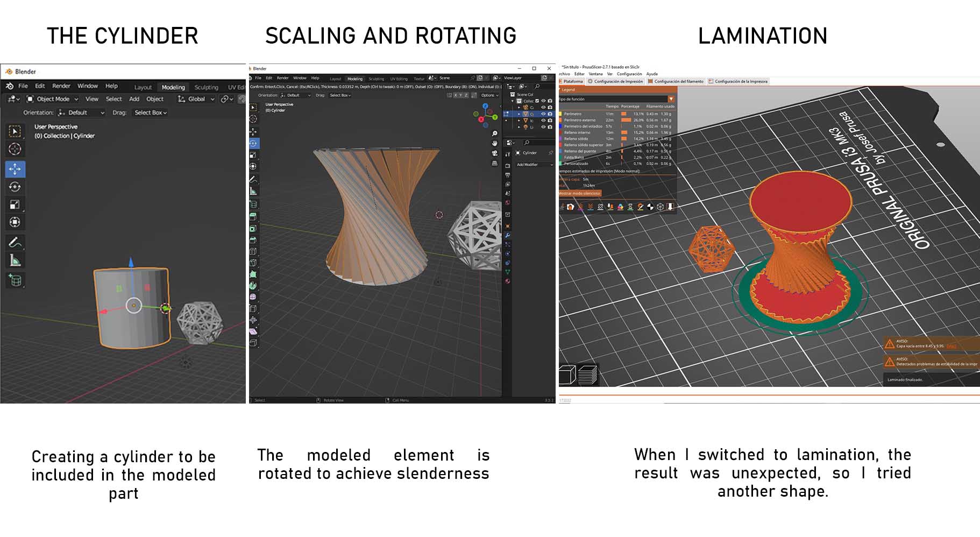Open the Add menu in left Blender viewport header

[134, 99]
